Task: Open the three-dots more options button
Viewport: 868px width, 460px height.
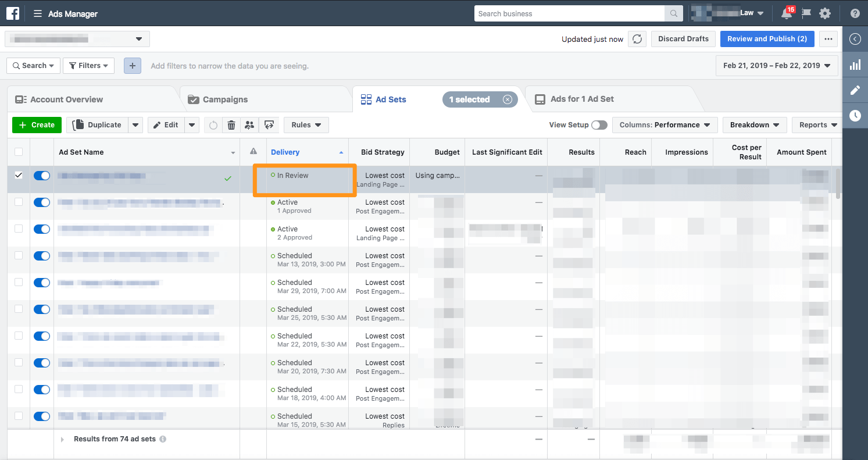Action: click(828, 39)
